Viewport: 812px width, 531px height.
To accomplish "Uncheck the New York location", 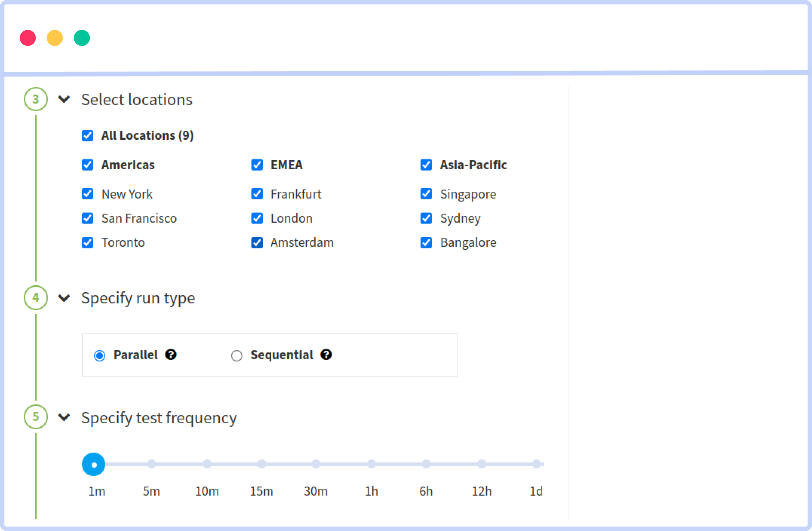I will [88, 194].
